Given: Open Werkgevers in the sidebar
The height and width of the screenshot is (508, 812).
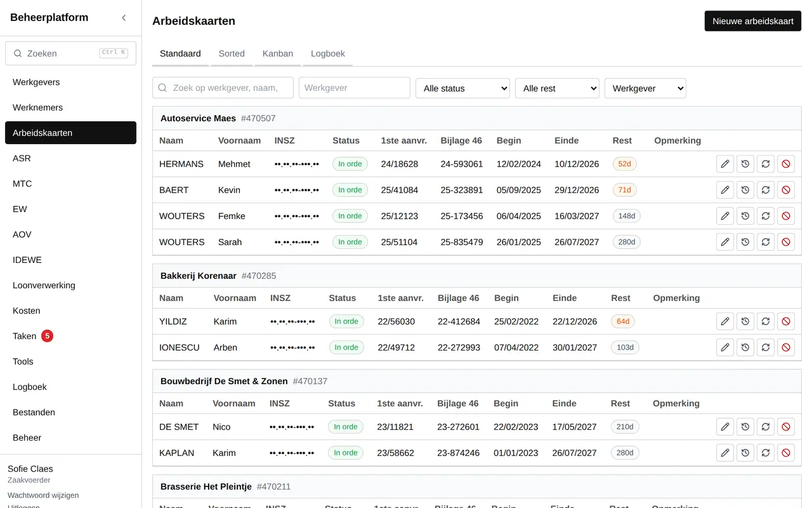Looking at the screenshot, I should (x=70, y=82).
